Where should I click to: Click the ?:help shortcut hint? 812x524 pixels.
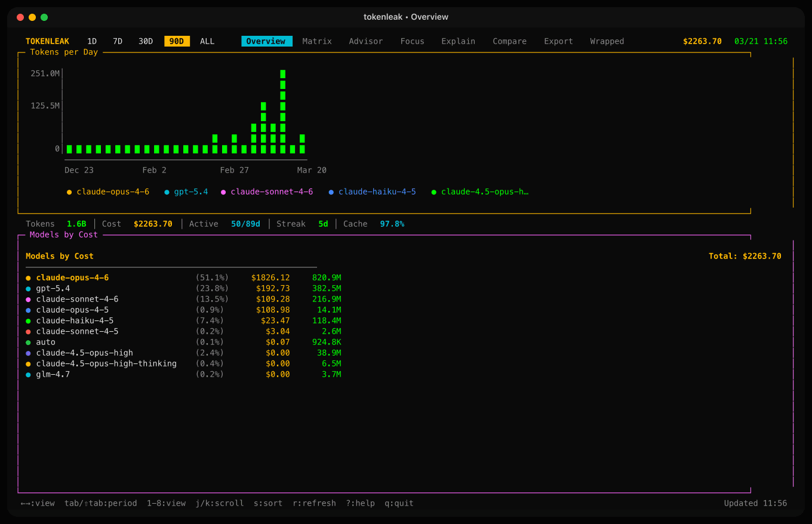click(361, 503)
